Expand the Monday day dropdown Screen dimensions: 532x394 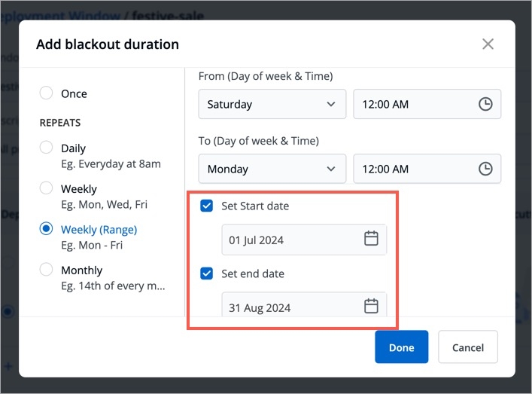point(272,169)
